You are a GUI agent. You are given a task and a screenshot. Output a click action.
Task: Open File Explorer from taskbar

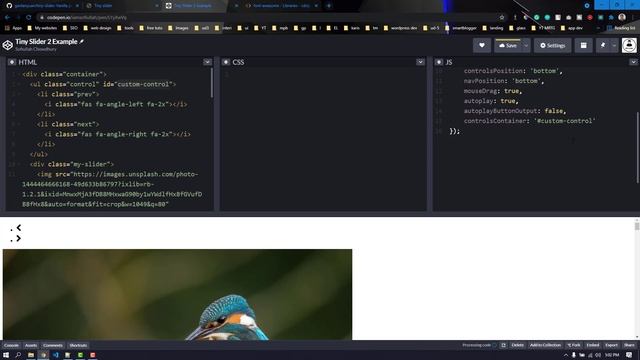tap(31, 355)
